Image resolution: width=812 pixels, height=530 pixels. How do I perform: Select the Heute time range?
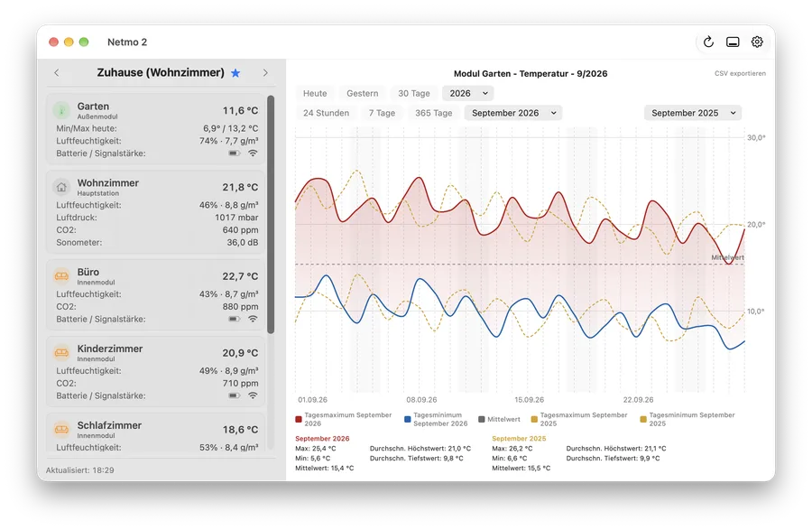315,93
